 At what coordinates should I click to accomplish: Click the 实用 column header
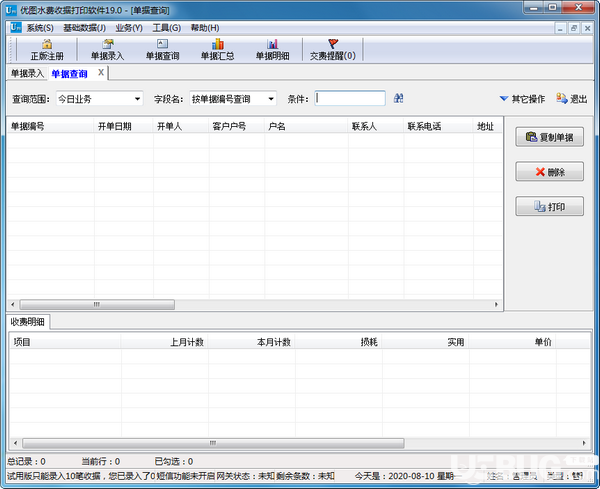[x=425, y=342]
